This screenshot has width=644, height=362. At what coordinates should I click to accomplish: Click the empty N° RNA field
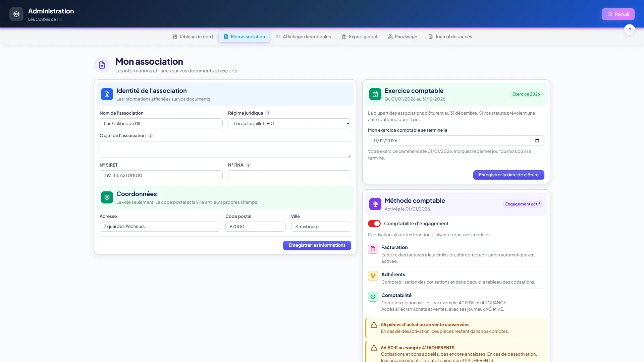pyautogui.click(x=289, y=176)
